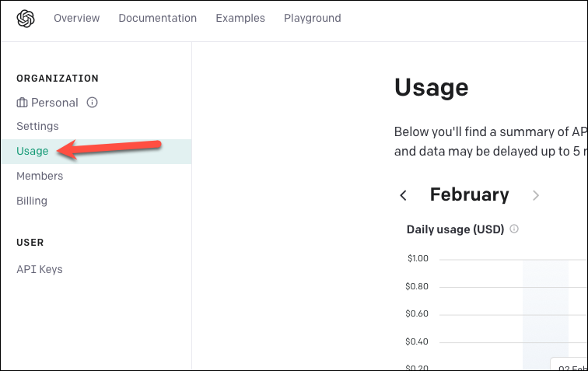Click the info icon beside Personal
Screen dimensions: 588x371
pyautogui.click(x=93, y=103)
